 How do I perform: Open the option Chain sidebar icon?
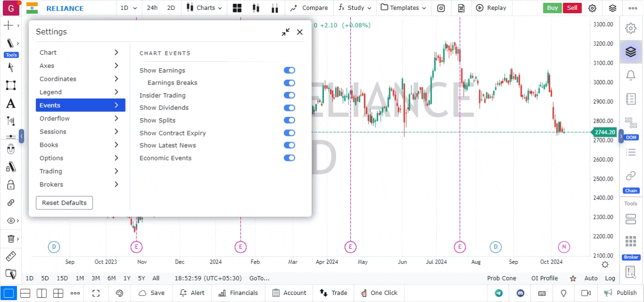click(x=631, y=180)
